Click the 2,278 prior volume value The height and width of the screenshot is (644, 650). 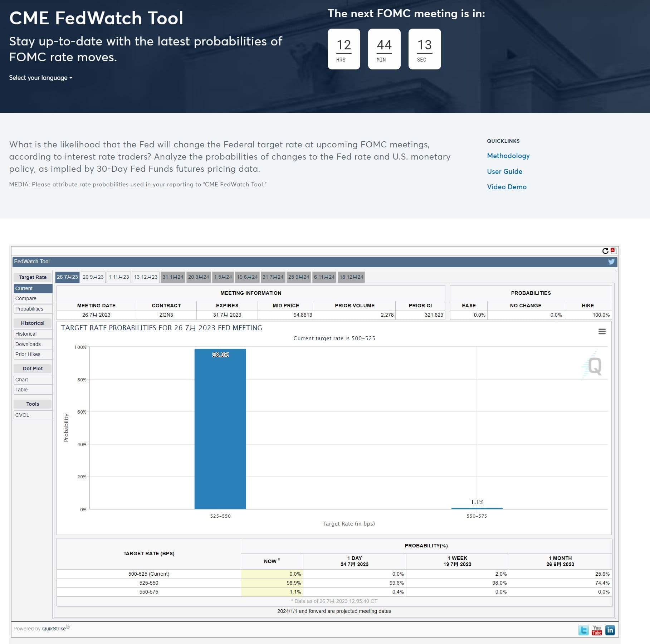[x=387, y=315]
